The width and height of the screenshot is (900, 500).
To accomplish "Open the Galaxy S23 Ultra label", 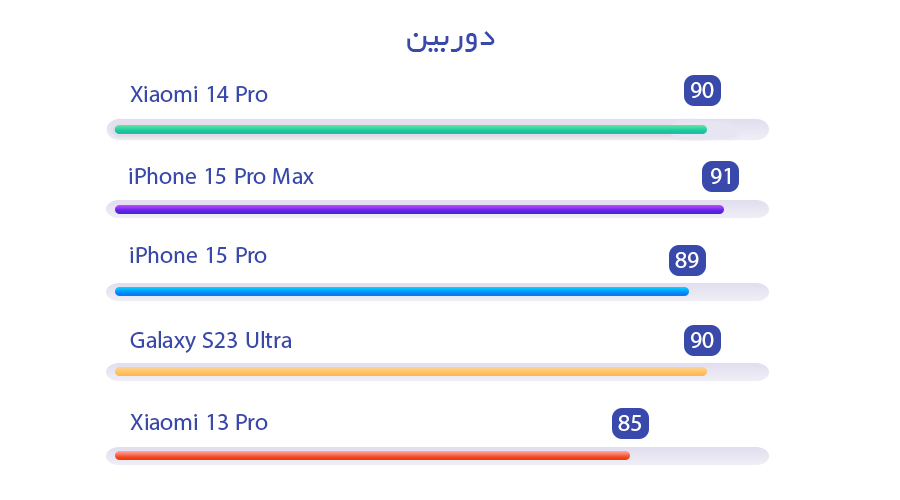I will (211, 340).
